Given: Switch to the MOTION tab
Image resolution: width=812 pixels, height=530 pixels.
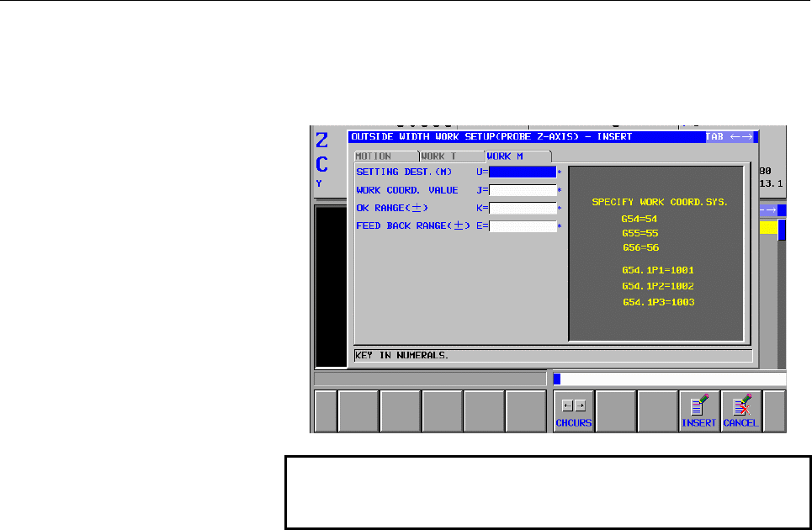Looking at the screenshot, I should (385, 156).
